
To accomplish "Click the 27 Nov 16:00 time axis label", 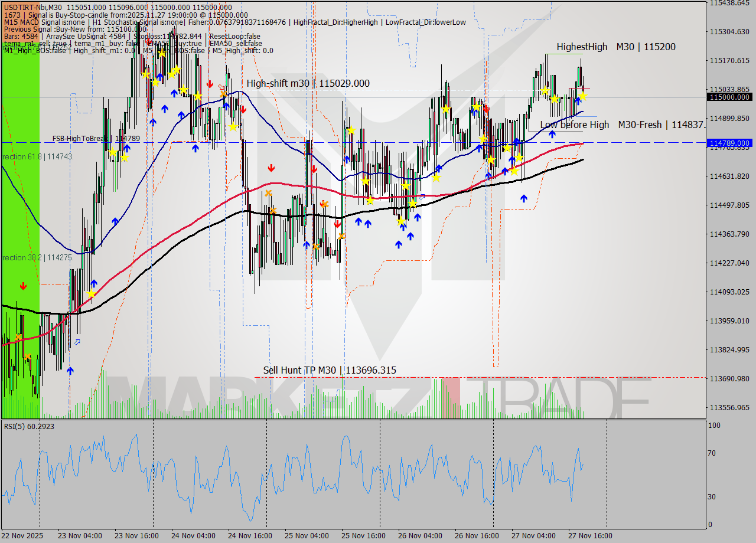I will (589, 536).
